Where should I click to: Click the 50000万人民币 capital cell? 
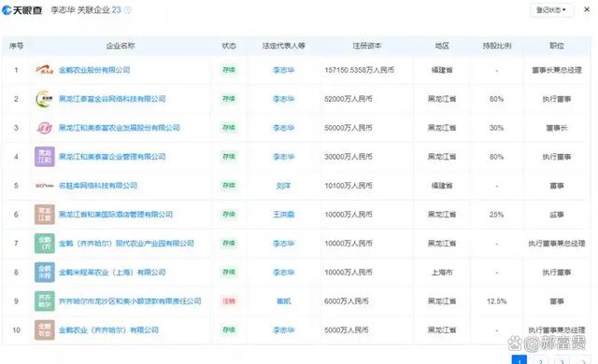tap(349, 128)
